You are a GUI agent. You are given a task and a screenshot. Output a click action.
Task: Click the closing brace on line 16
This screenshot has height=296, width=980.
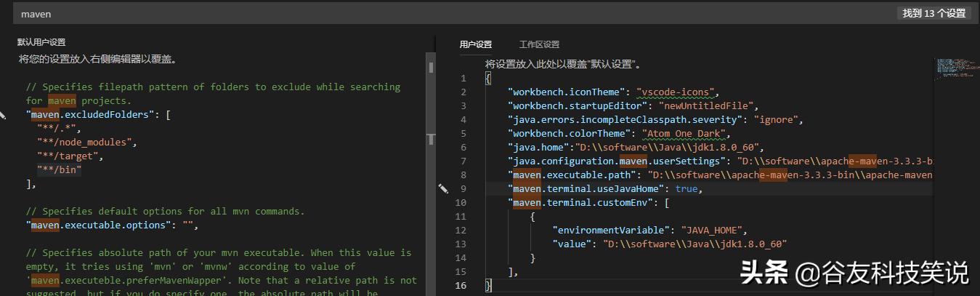pos(488,285)
